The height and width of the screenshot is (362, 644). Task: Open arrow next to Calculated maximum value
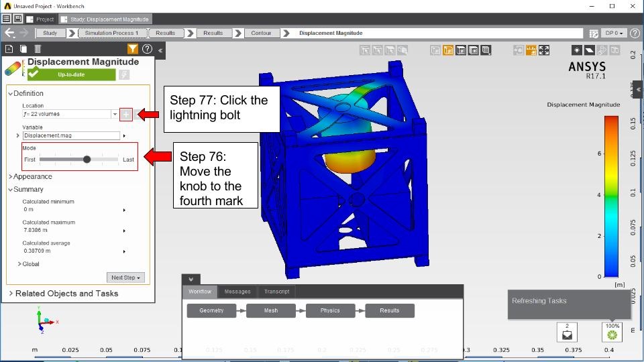[x=124, y=231]
